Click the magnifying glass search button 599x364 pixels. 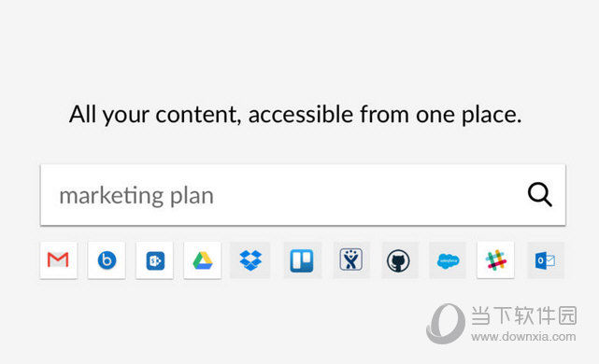pos(540,194)
